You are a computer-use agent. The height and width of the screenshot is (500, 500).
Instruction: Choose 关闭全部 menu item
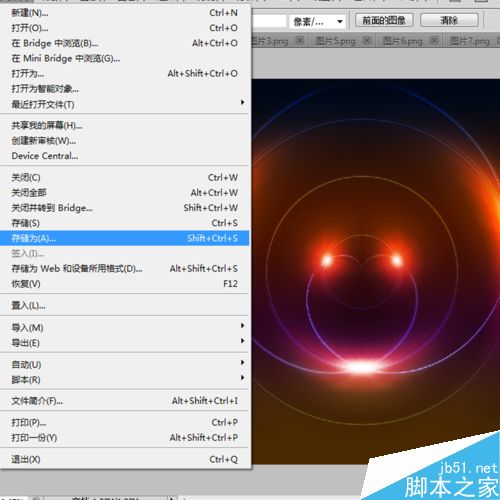(x=125, y=193)
